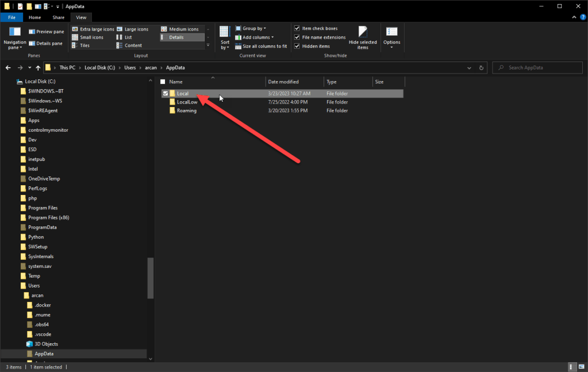Uncheck the Hidden items checkbox

pyautogui.click(x=297, y=46)
